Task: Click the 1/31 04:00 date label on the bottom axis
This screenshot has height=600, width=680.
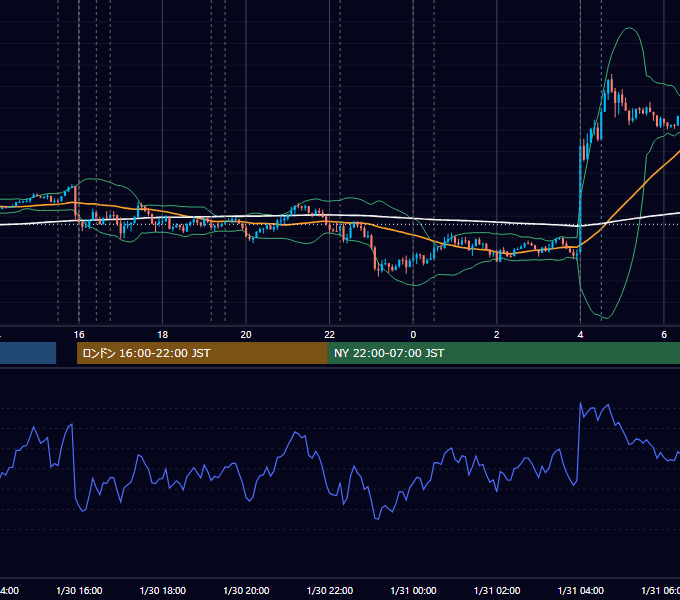Action: [x=581, y=591]
